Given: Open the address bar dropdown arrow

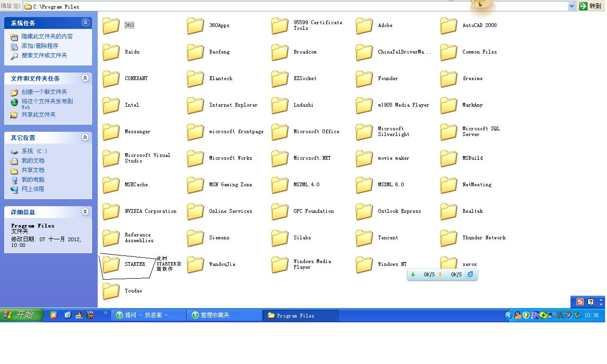Looking at the screenshot, I should click(x=571, y=6).
